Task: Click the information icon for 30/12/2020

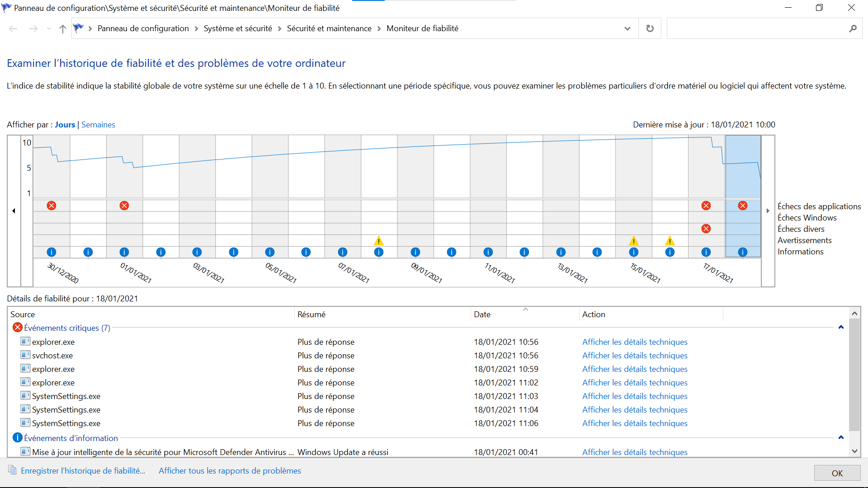Action: 52,252
